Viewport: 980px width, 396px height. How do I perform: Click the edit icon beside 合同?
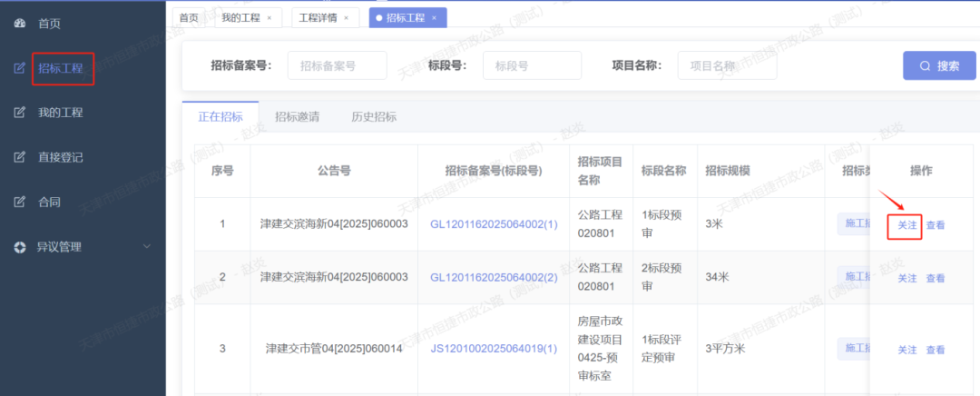[19, 202]
